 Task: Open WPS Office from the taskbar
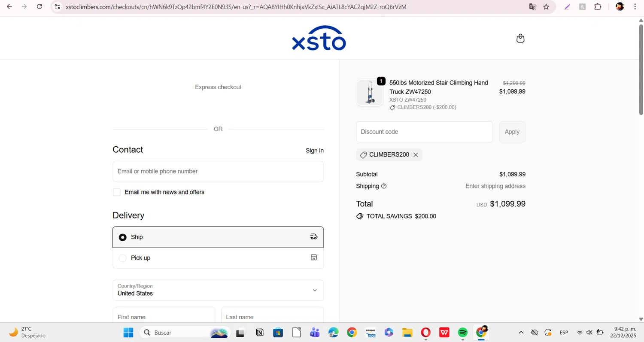pos(444,333)
